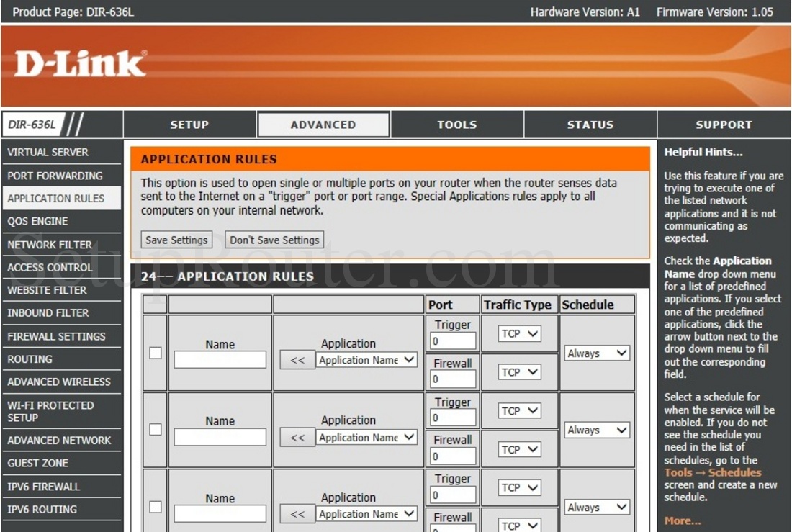
Task: Click the first rule's Name input field
Action: coord(219,359)
